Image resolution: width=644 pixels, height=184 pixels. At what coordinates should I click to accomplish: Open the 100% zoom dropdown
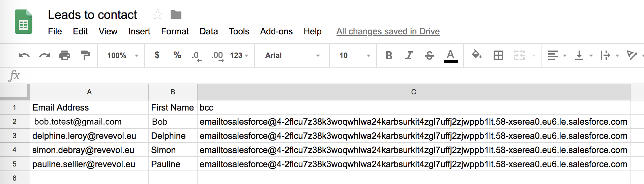123,55
